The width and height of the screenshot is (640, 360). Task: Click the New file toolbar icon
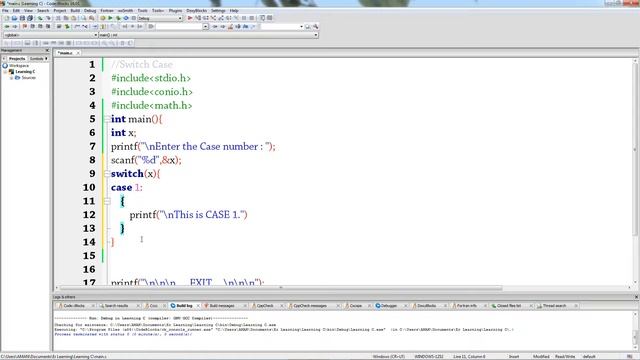coord(7,18)
